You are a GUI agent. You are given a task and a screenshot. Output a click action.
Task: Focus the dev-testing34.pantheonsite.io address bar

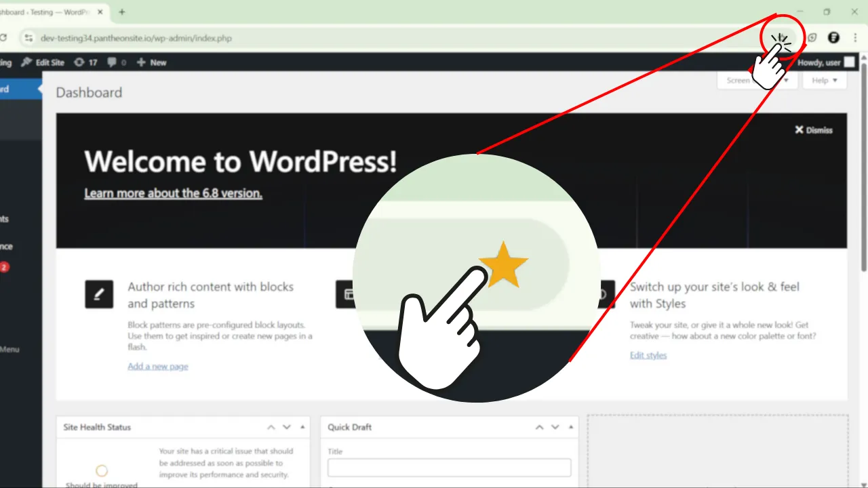(136, 38)
